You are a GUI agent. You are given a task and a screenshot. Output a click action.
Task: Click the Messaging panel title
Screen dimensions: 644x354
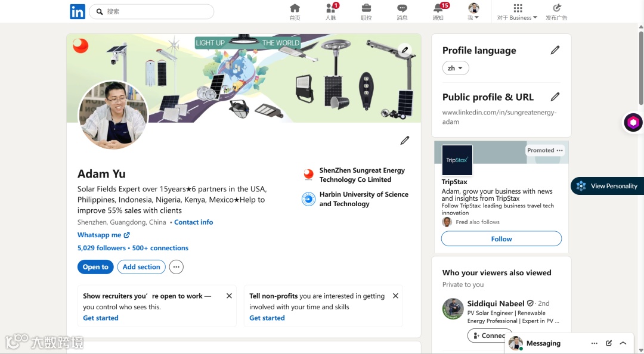(543, 343)
